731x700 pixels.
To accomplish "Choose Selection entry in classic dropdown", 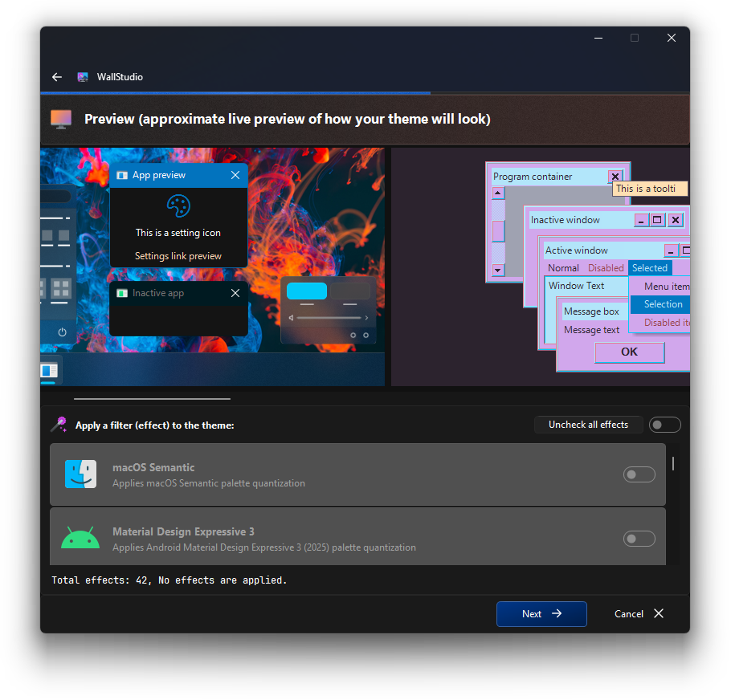I will [x=660, y=304].
